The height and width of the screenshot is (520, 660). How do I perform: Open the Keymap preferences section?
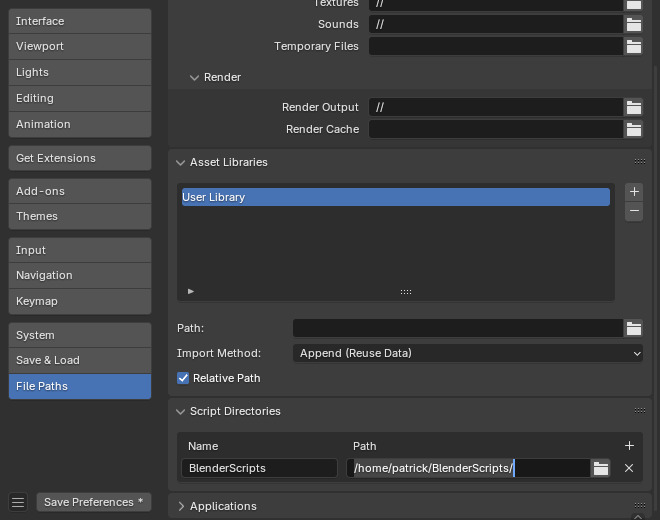80,301
